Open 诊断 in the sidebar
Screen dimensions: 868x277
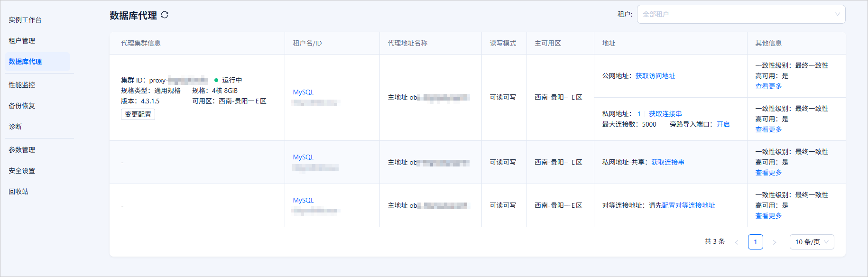coord(15,127)
